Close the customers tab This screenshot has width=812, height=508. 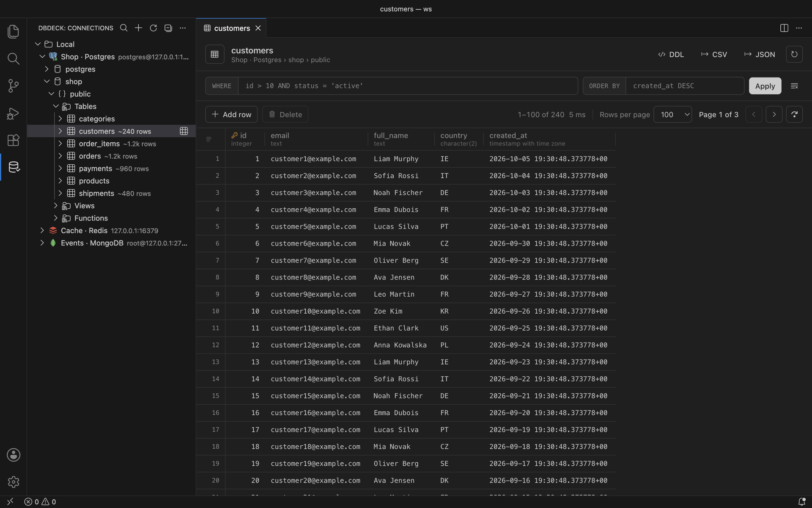[x=258, y=28]
